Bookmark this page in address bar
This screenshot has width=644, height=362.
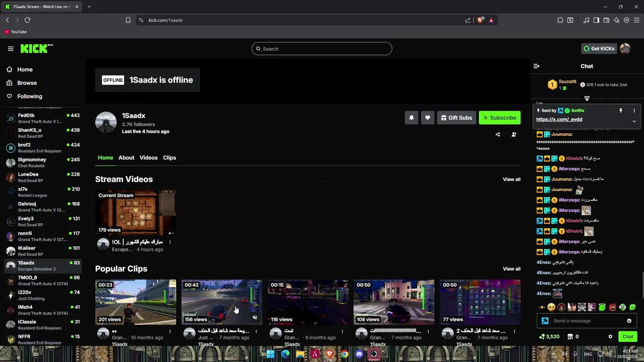128,20
